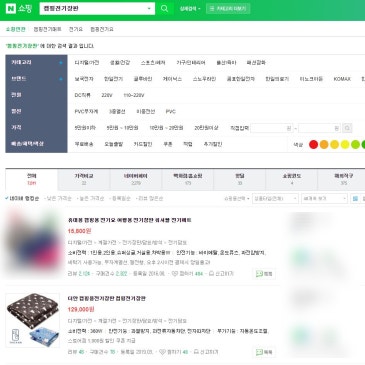The width and height of the screenshot is (365, 365).
Task: Click the magnifier search icon in header
Action: tap(164, 8)
